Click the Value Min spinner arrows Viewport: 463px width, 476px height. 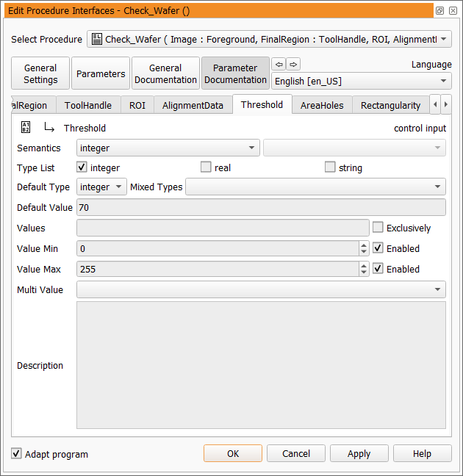pos(364,249)
